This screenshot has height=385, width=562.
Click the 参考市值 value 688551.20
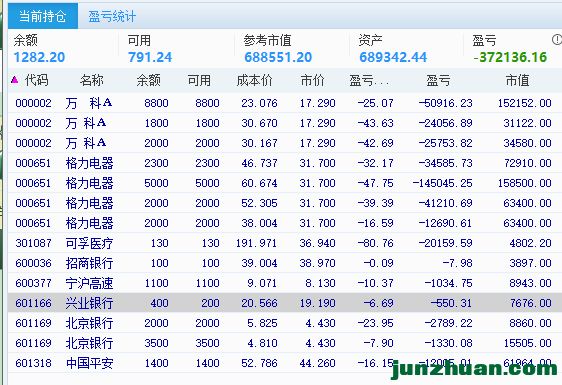coord(278,57)
